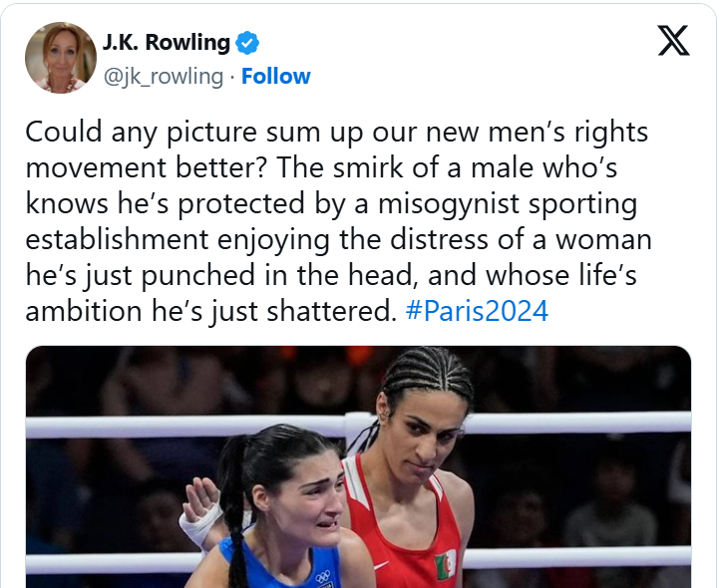
Task: Click the J.K. Rowling display name
Action: (167, 43)
